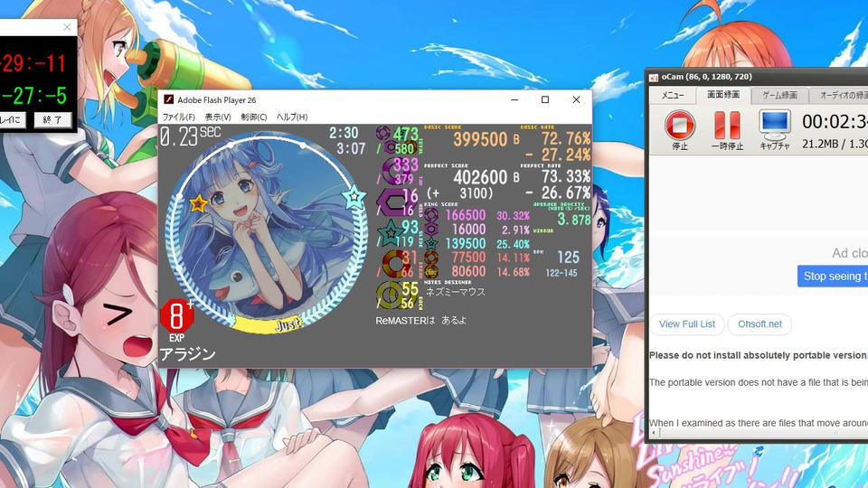Click the elapsed time 2:30

344,133
